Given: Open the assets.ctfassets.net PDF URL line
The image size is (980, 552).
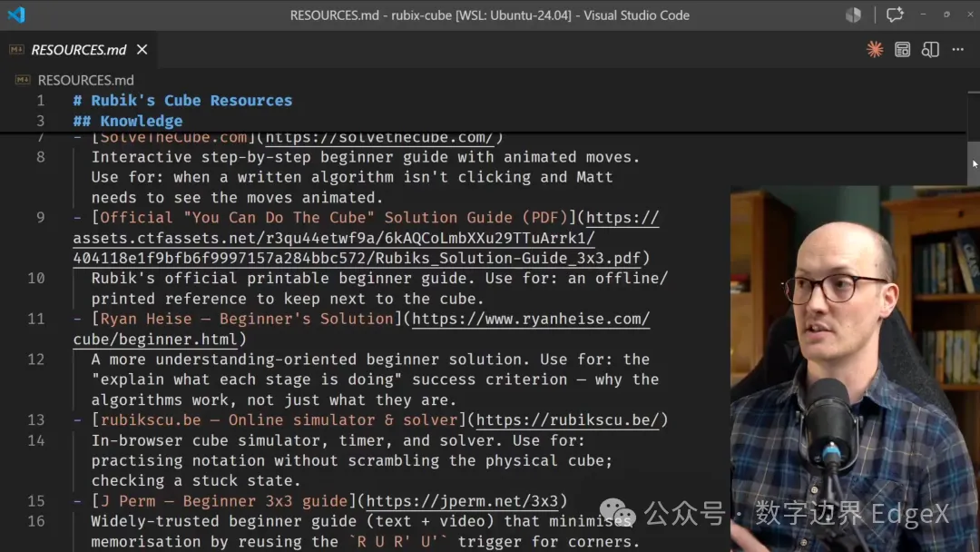Looking at the screenshot, I should (x=334, y=238).
